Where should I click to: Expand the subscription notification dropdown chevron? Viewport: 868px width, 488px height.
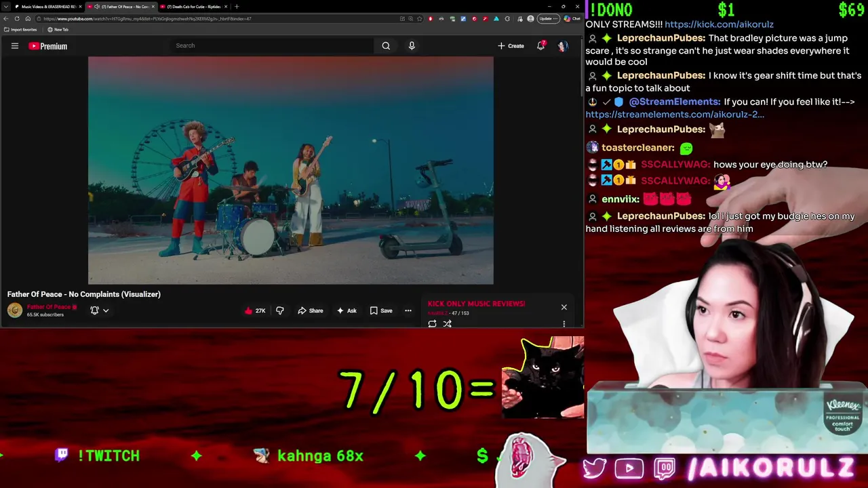106,310
